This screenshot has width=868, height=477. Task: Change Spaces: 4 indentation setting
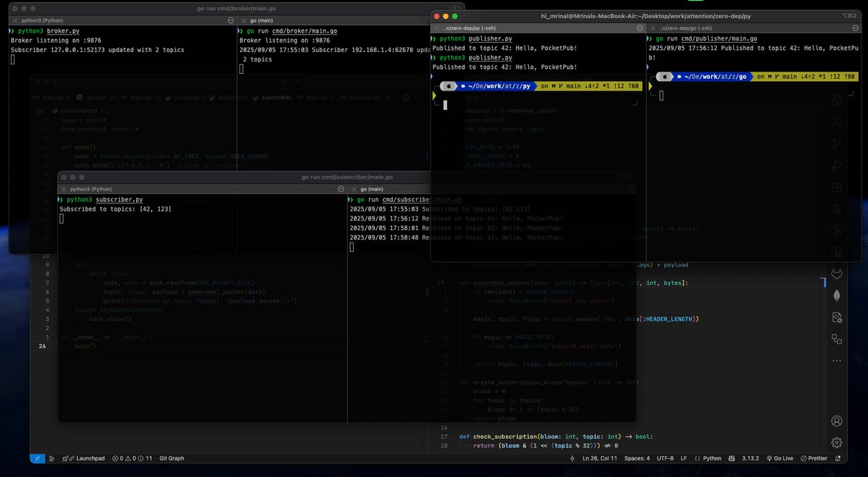[x=637, y=458]
